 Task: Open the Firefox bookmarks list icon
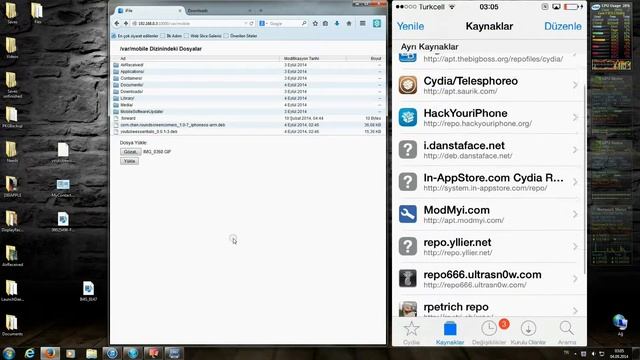325,24
